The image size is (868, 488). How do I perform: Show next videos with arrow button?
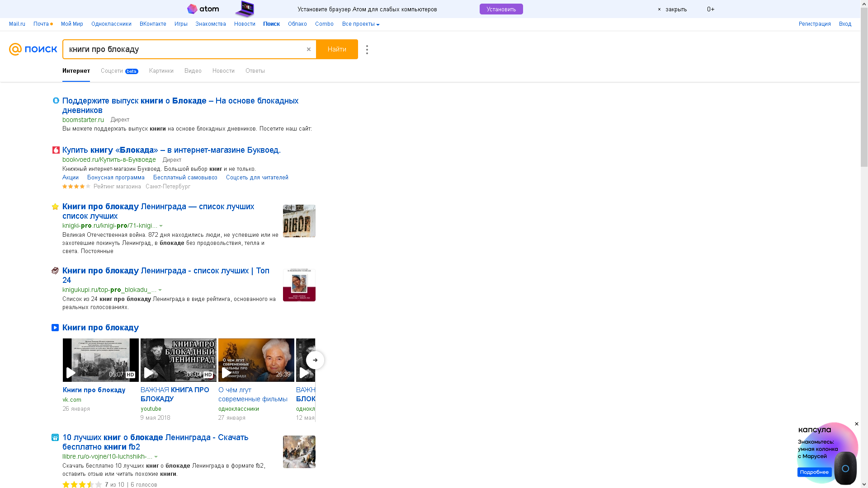click(315, 360)
